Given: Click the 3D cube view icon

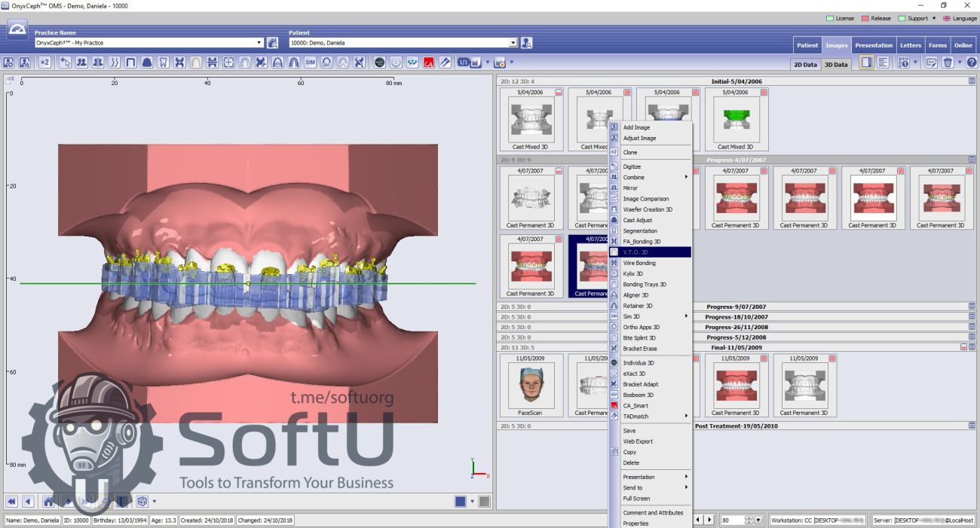Looking at the screenshot, I should click(142, 502).
